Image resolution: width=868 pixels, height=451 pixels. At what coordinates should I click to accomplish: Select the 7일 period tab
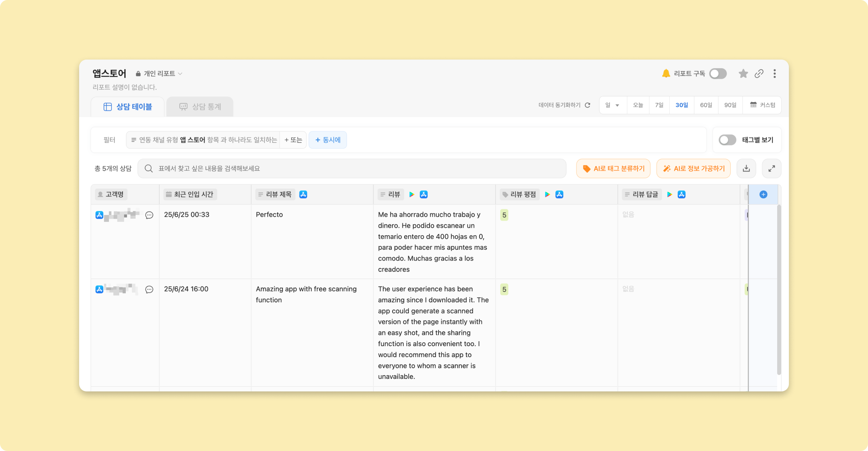[659, 105]
